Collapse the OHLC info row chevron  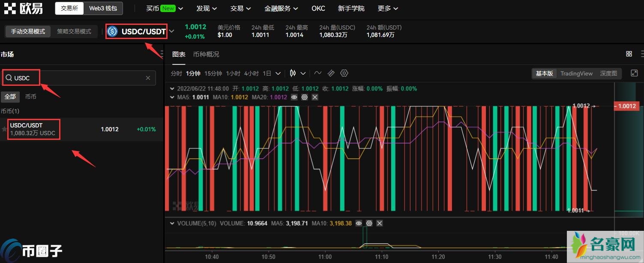[x=173, y=89]
